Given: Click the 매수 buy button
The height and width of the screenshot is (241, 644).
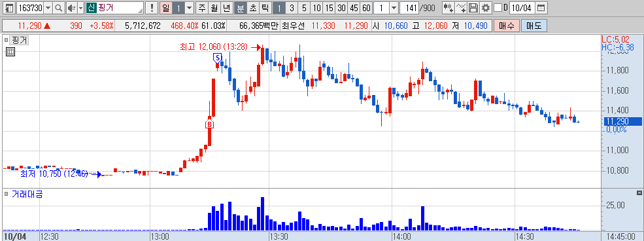Looking at the screenshot, I should (507, 26).
